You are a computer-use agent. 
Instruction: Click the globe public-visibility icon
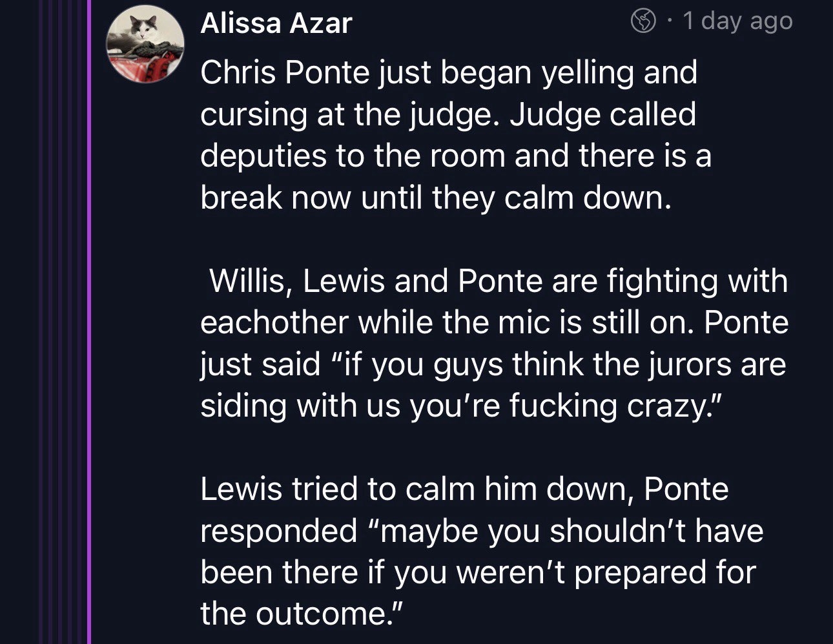pos(643,22)
